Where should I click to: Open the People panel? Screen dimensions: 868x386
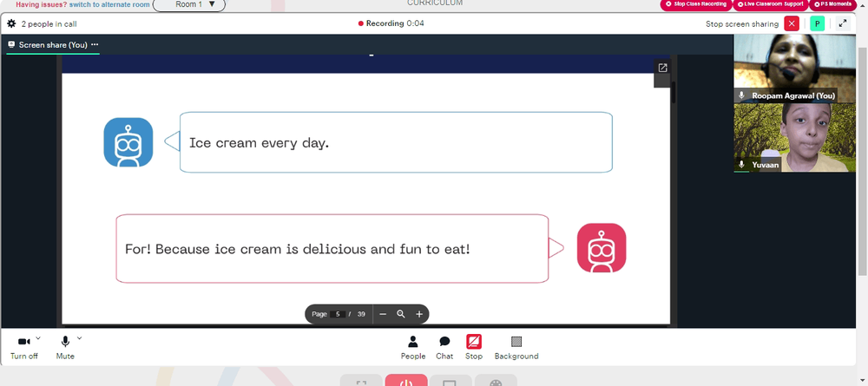click(x=413, y=348)
